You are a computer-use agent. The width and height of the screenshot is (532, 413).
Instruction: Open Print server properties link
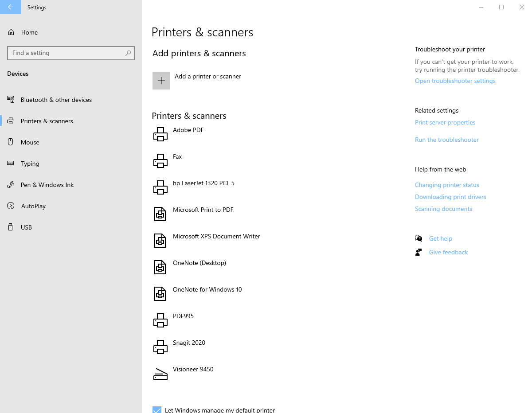pos(445,122)
